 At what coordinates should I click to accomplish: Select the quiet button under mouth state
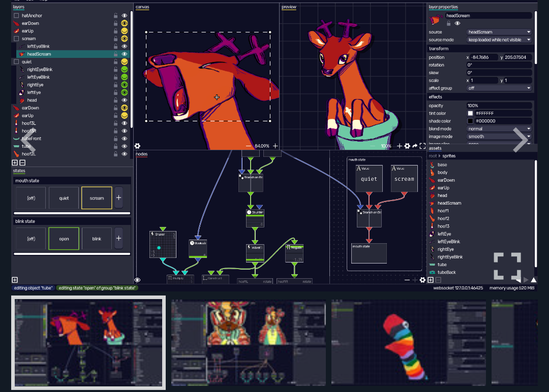[x=64, y=198]
